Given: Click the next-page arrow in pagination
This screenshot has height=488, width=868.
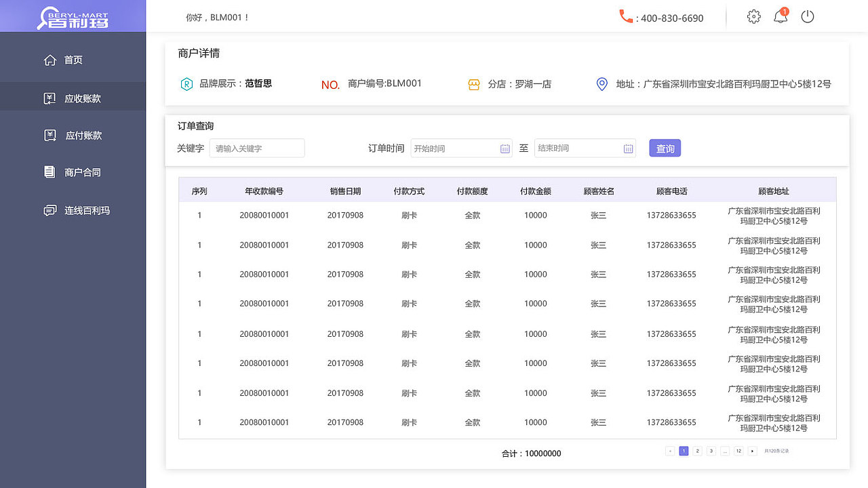Looking at the screenshot, I should tap(753, 451).
